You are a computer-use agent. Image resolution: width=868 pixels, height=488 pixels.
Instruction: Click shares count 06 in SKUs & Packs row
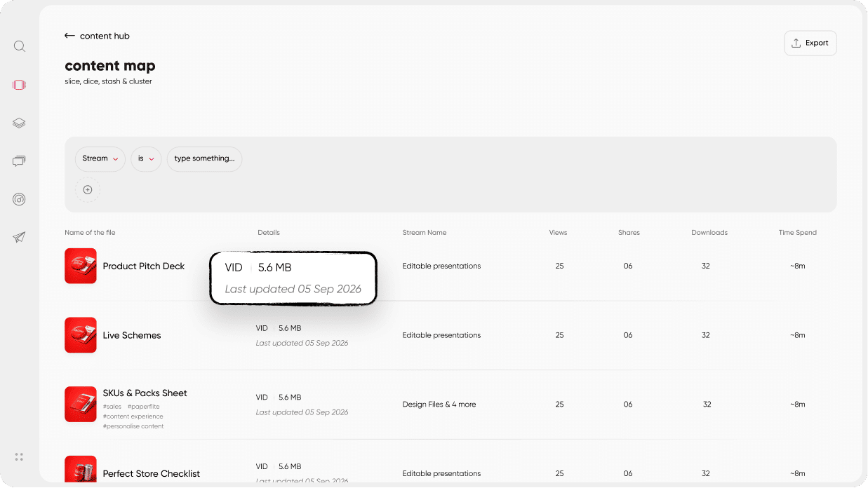click(628, 405)
